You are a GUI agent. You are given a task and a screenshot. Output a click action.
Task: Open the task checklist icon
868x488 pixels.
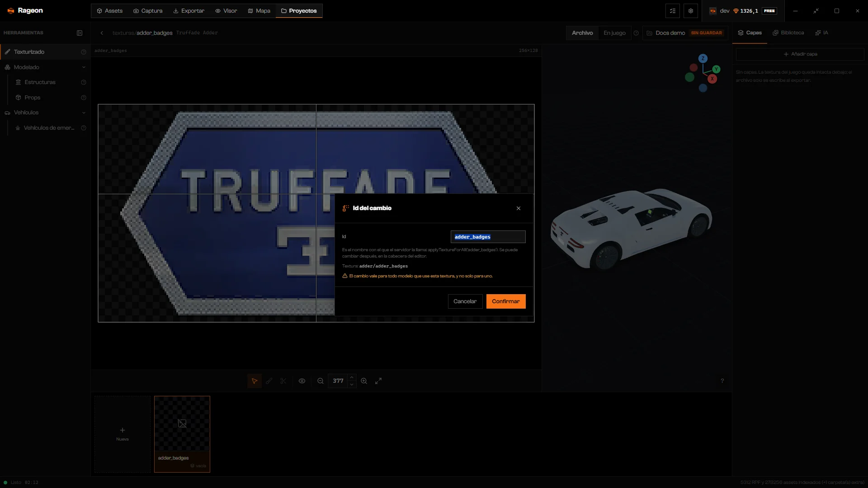pos(673,11)
